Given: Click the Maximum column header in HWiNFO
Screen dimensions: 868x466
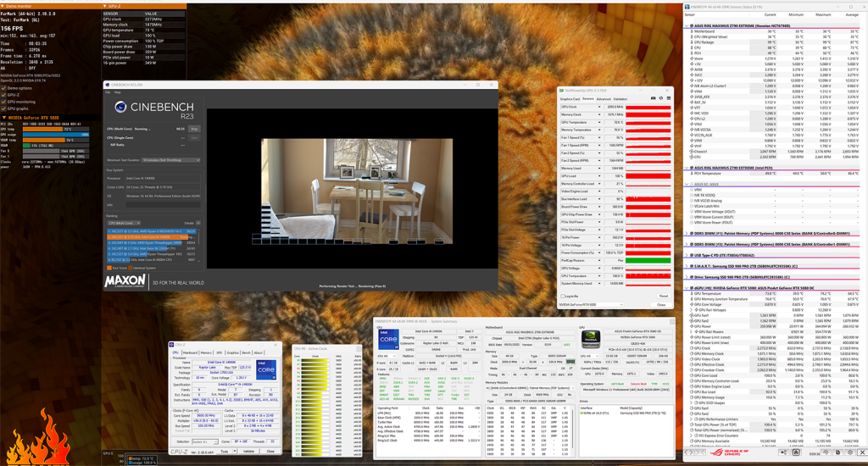Looking at the screenshot, I should (823, 15).
